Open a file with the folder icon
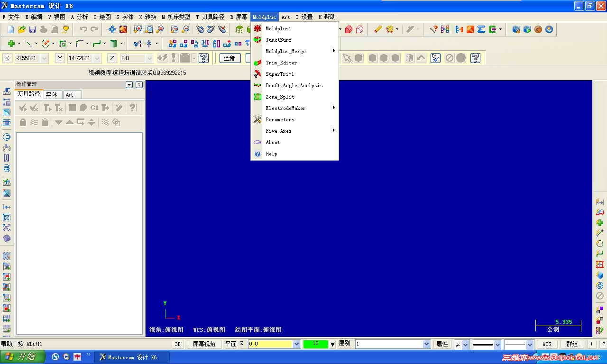This screenshot has height=364, width=607. pyautogui.click(x=22, y=29)
